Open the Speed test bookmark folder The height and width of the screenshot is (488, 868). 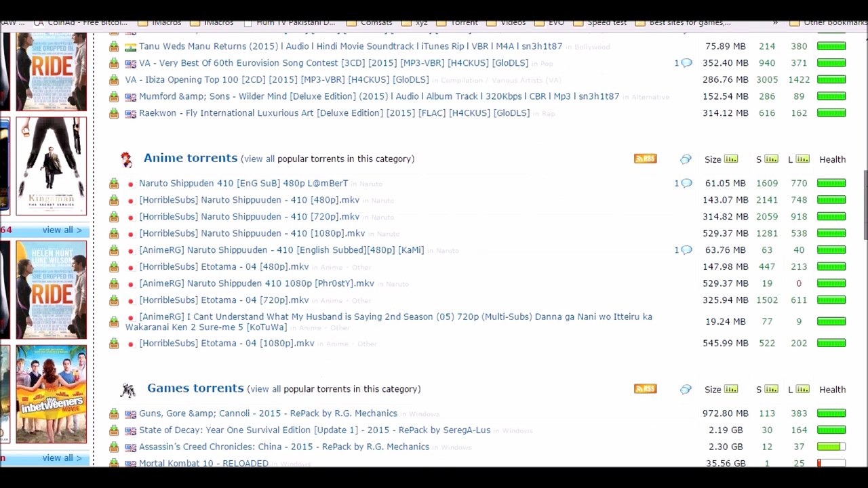(600, 22)
